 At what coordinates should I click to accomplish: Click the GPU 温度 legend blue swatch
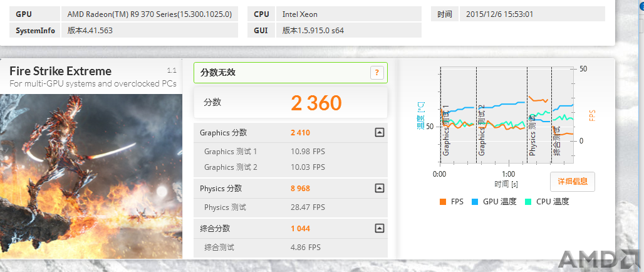click(475, 202)
